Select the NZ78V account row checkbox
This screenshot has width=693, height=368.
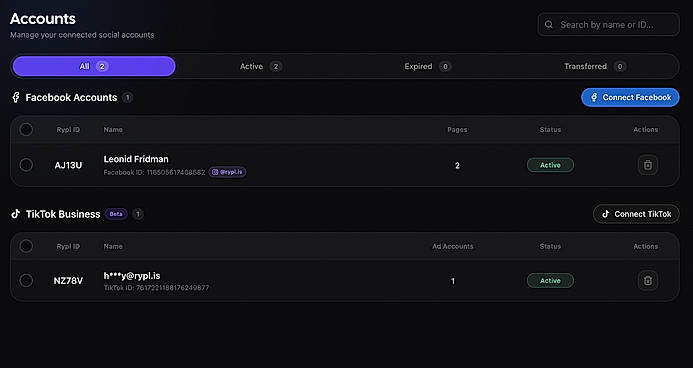[x=26, y=281]
